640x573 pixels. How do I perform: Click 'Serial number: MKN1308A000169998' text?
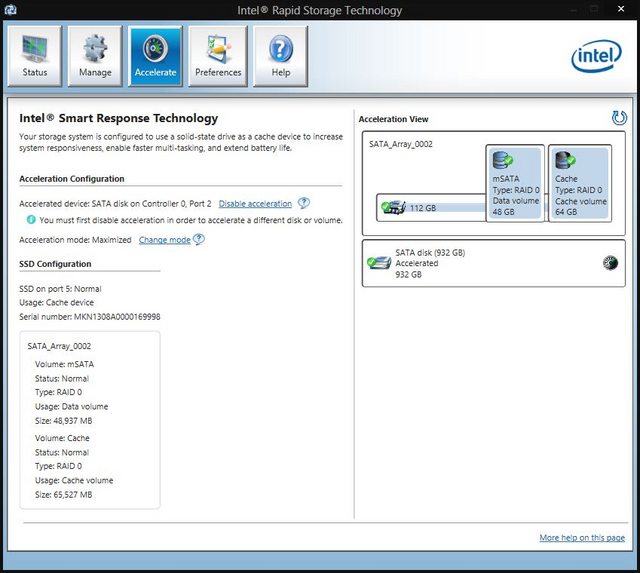pyautogui.click(x=90, y=317)
